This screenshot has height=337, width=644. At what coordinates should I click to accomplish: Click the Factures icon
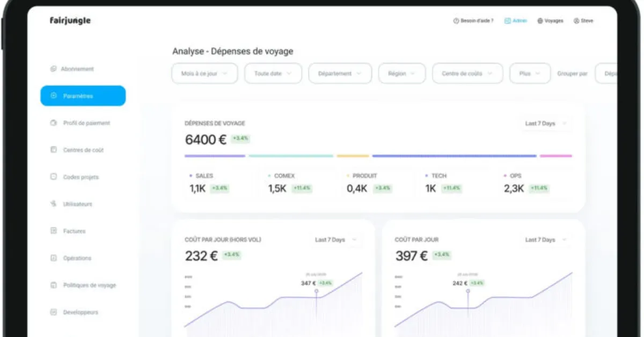point(53,231)
